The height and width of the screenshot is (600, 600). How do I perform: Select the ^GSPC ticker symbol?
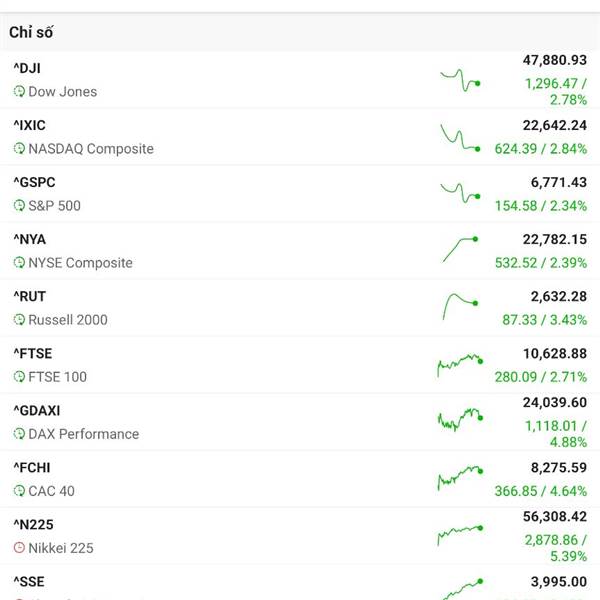34,183
